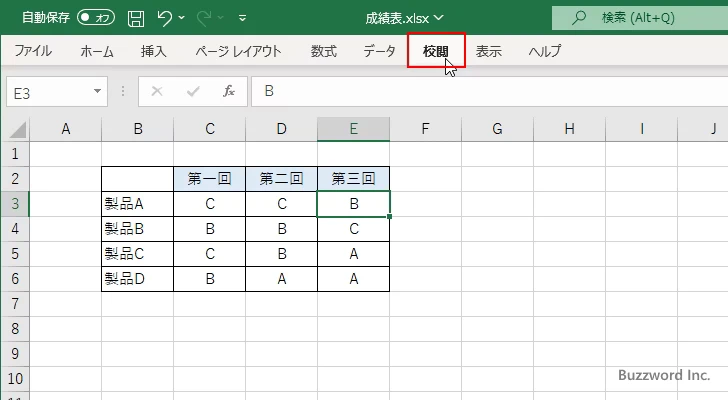Click the Redo arrow icon
The height and width of the screenshot is (400, 728).
[x=203, y=18]
